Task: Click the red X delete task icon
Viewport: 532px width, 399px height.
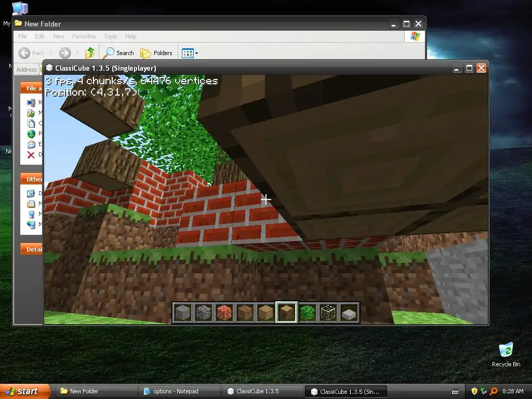Action: click(x=31, y=155)
